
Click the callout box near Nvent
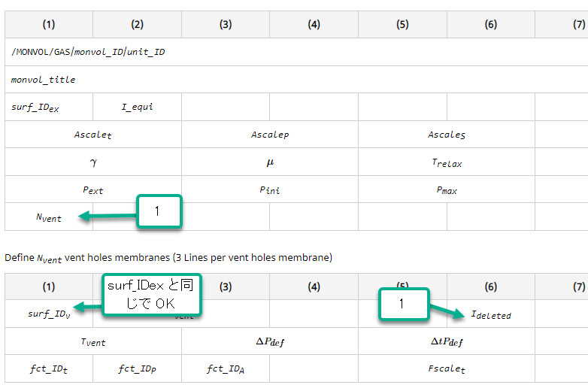coord(159,211)
